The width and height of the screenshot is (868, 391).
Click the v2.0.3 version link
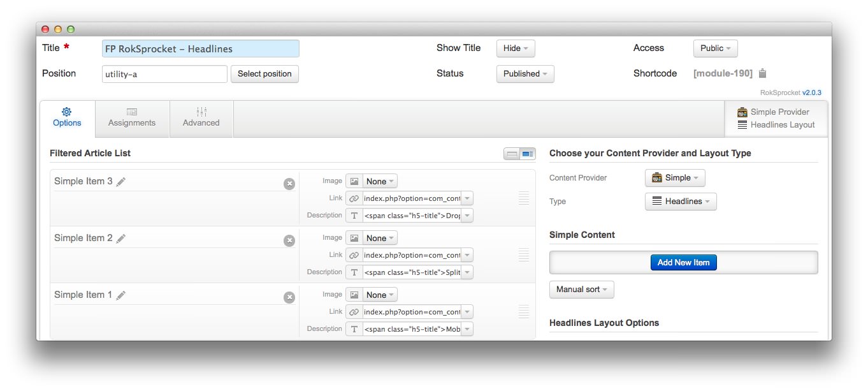pyautogui.click(x=811, y=92)
